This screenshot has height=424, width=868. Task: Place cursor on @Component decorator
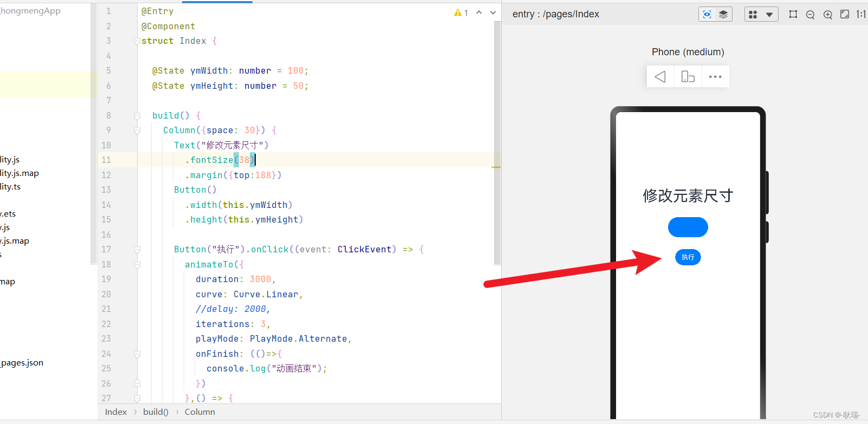(x=168, y=27)
